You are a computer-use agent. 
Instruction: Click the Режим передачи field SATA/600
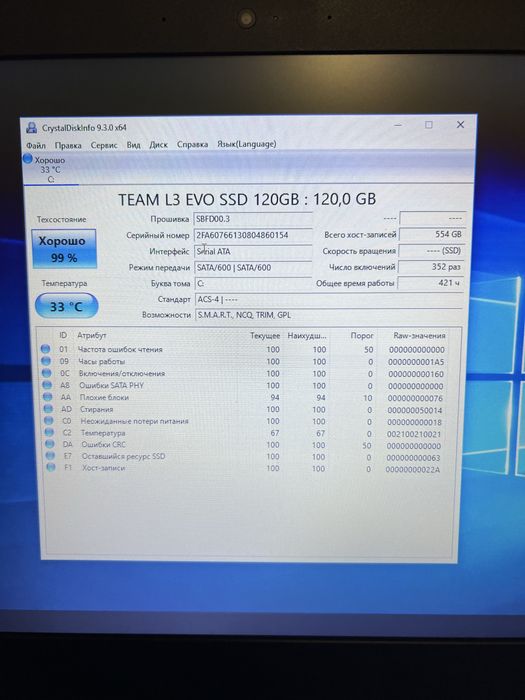coord(253,267)
